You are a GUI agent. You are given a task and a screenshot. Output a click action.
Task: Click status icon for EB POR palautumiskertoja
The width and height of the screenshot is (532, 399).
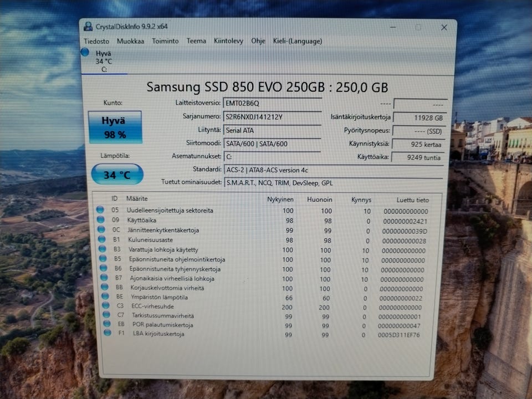[x=107, y=324]
